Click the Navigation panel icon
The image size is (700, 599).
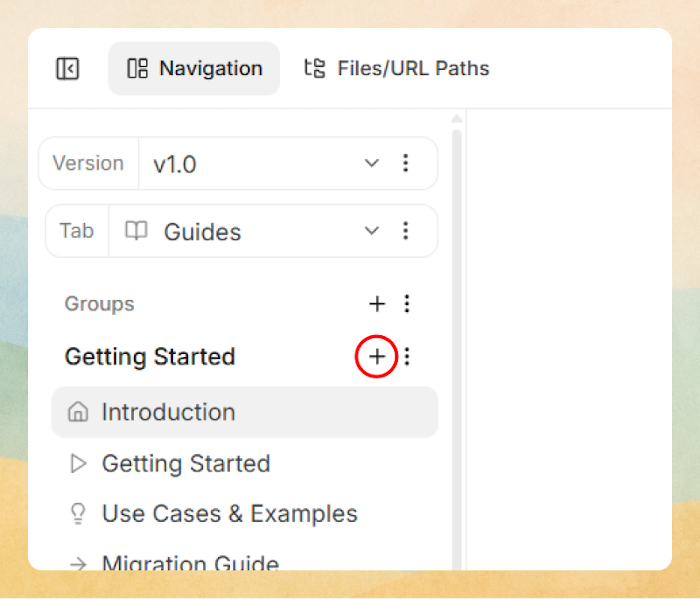pos(137,68)
